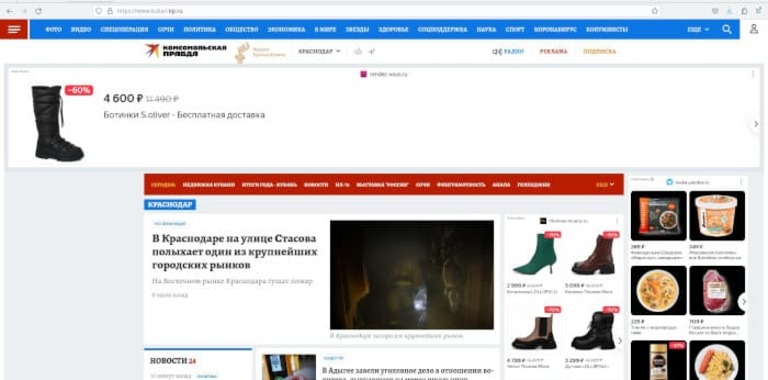Open the Политика section
The image size is (768, 380).
(199, 29)
